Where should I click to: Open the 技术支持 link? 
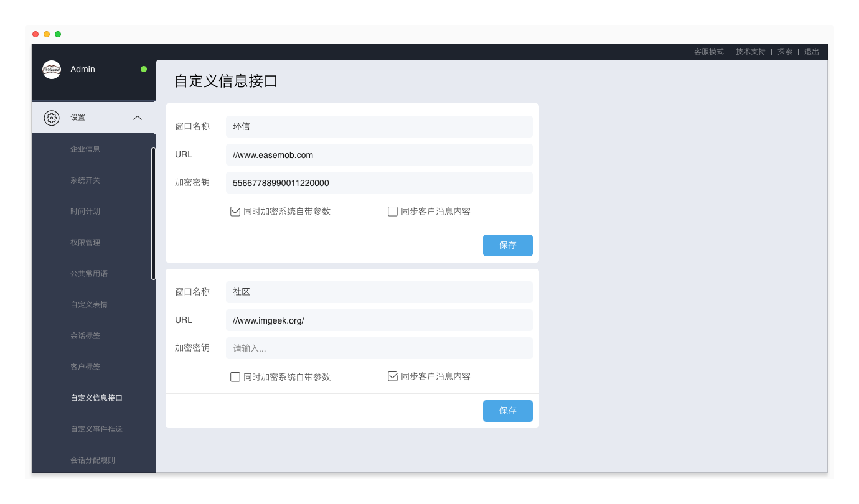click(x=750, y=52)
